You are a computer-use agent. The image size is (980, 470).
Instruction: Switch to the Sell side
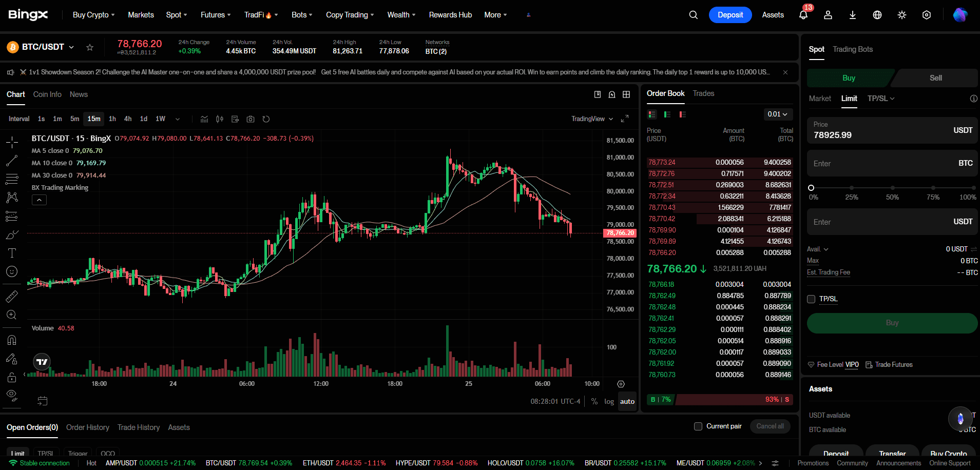pos(935,78)
